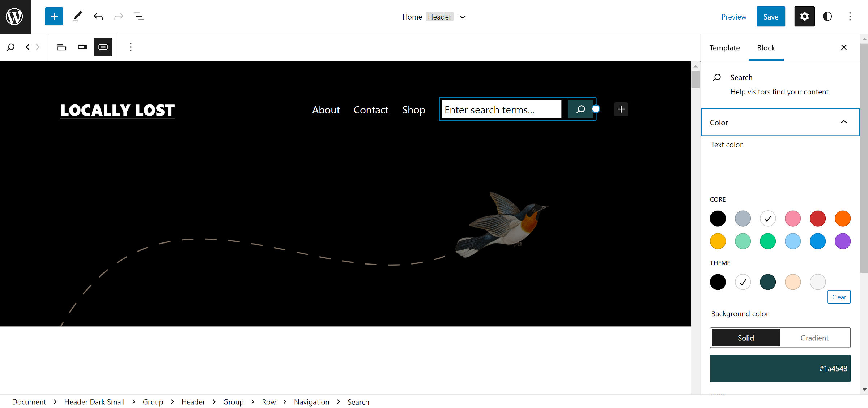Viewport: 868px width, 408px height.
Task: Click the Save button
Action: coord(771,16)
